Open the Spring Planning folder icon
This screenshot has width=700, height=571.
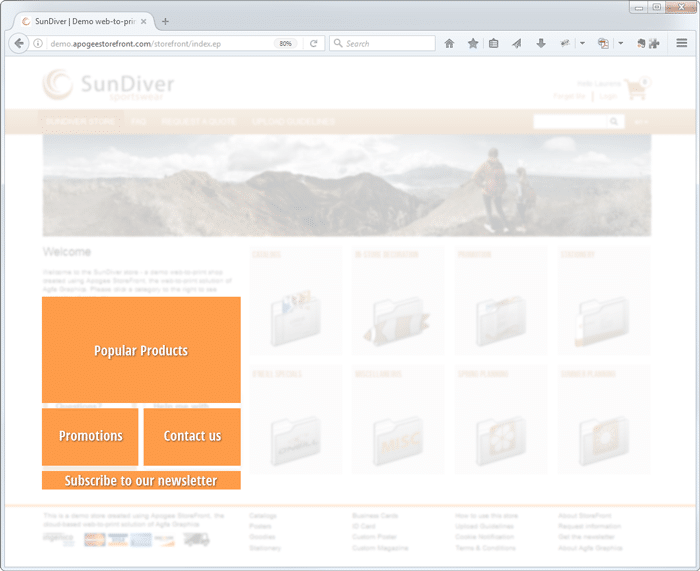point(501,441)
